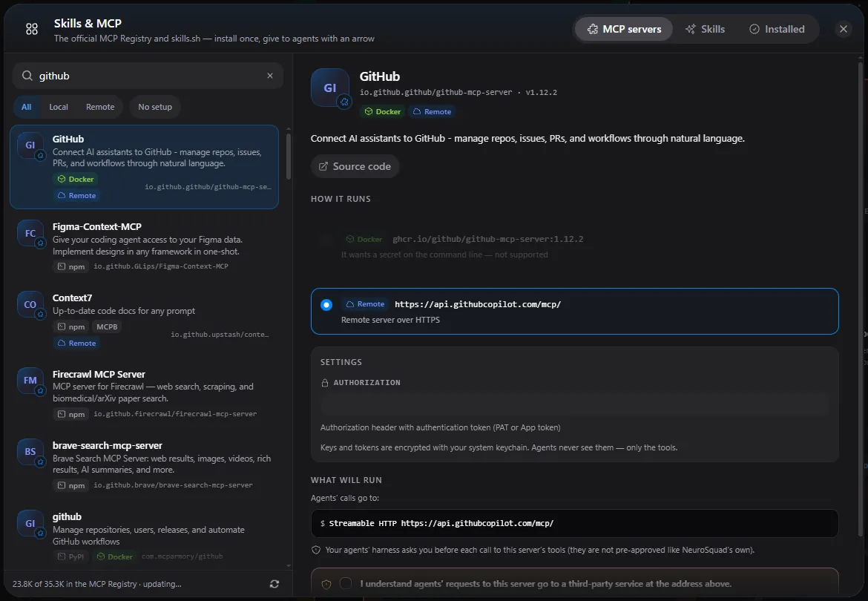Click the server list scrollbar
868x601 pixels.
point(289,156)
